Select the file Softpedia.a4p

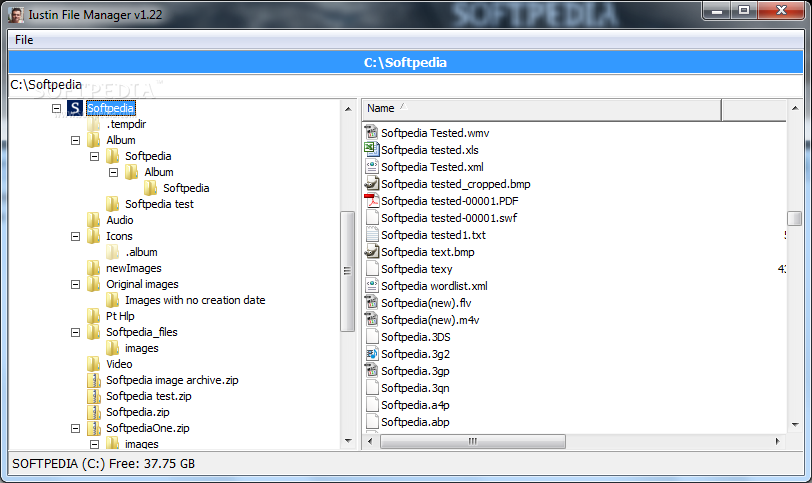[415, 405]
